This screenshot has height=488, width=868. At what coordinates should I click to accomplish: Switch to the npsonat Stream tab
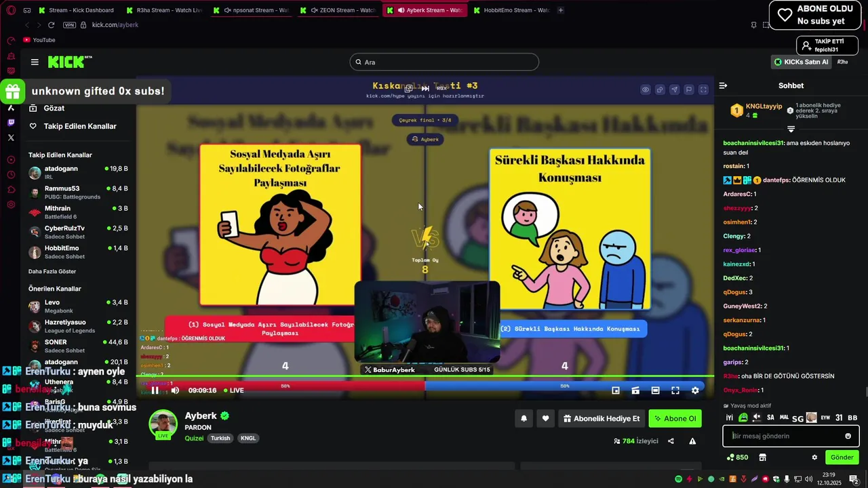[251, 10]
